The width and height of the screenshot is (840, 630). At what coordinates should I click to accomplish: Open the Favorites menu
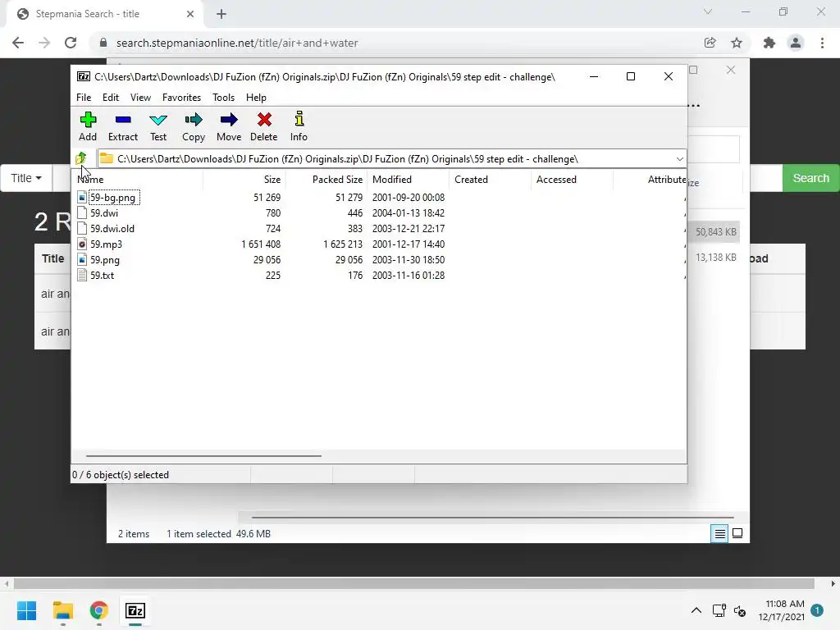(x=181, y=98)
